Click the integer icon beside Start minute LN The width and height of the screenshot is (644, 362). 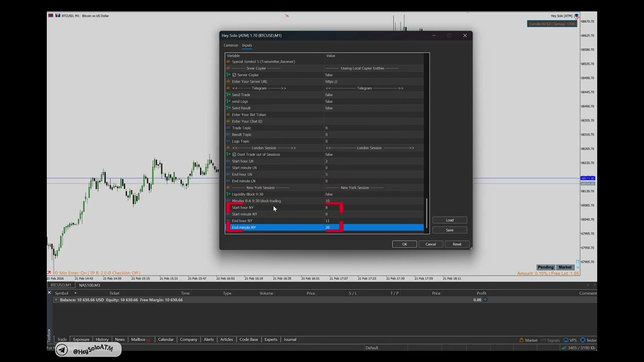coord(228,167)
